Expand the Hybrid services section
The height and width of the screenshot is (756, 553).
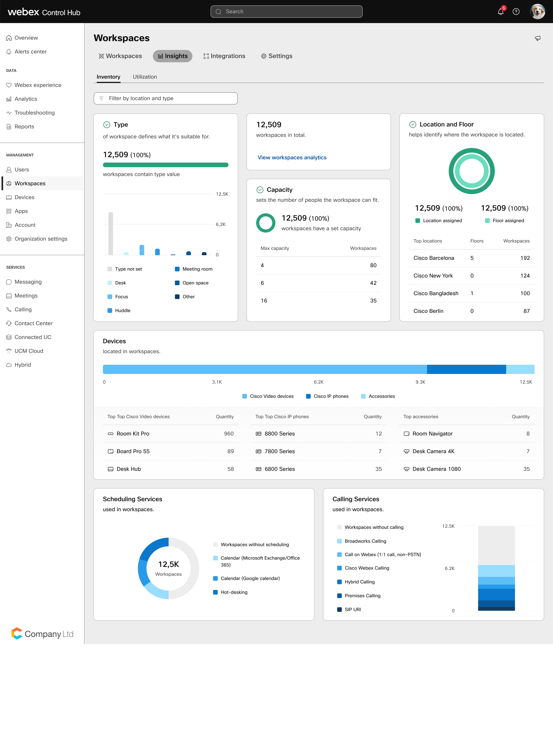(23, 365)
